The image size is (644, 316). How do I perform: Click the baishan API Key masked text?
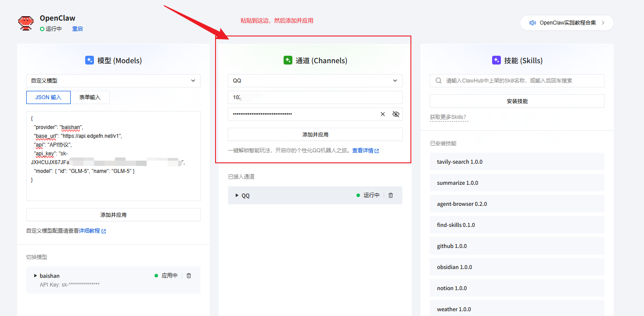(70, 284)
